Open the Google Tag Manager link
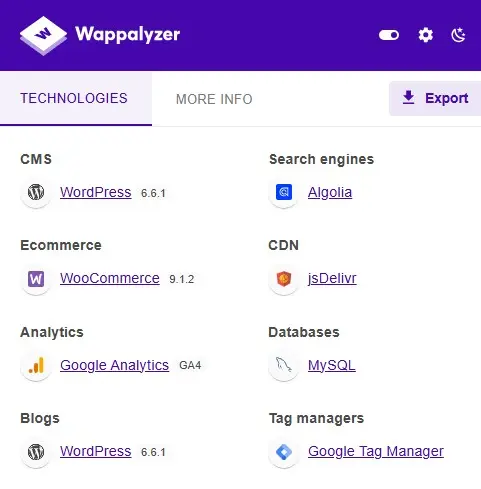 (x=376, y=451)
